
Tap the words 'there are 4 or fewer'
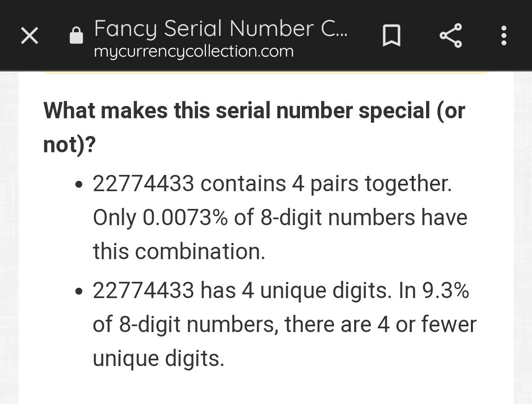coord(381,324)
